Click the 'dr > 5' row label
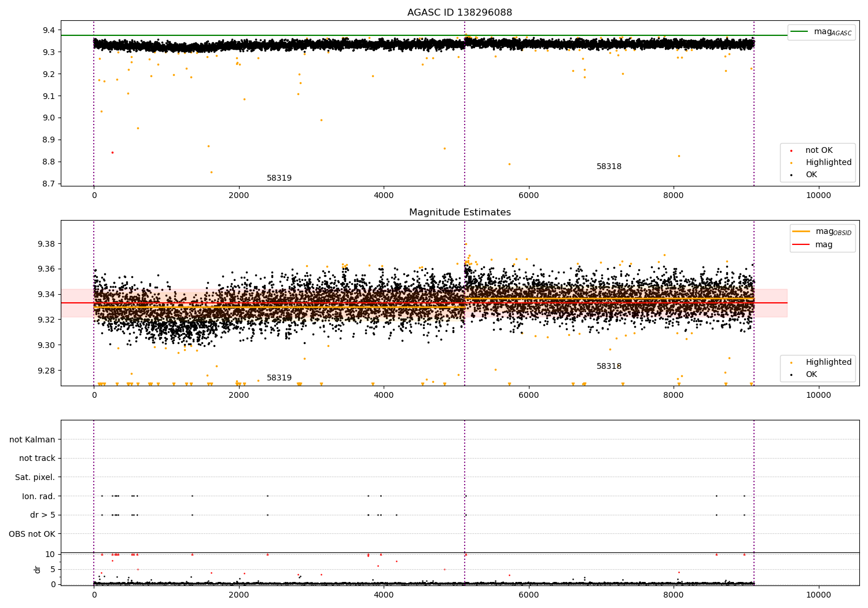The width and height of the screenshot is (868, 608). pyautogui.click(x=43, y=515)
